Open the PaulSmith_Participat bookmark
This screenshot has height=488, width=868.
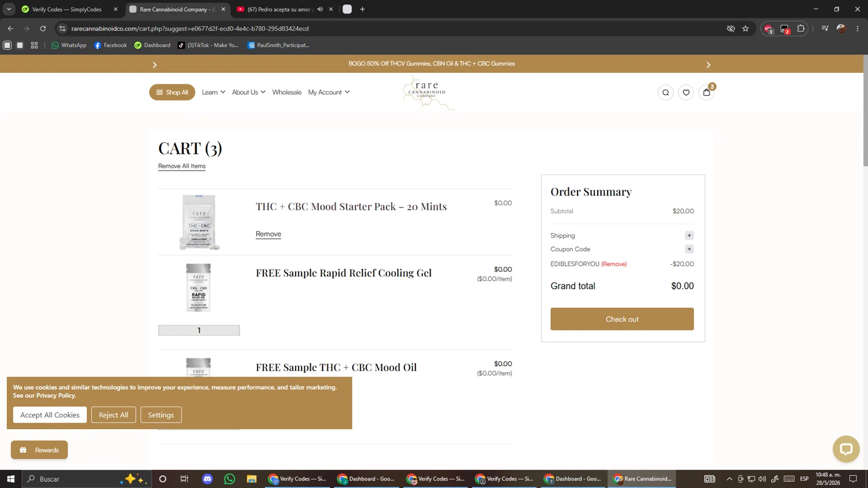tap(278, 45)
